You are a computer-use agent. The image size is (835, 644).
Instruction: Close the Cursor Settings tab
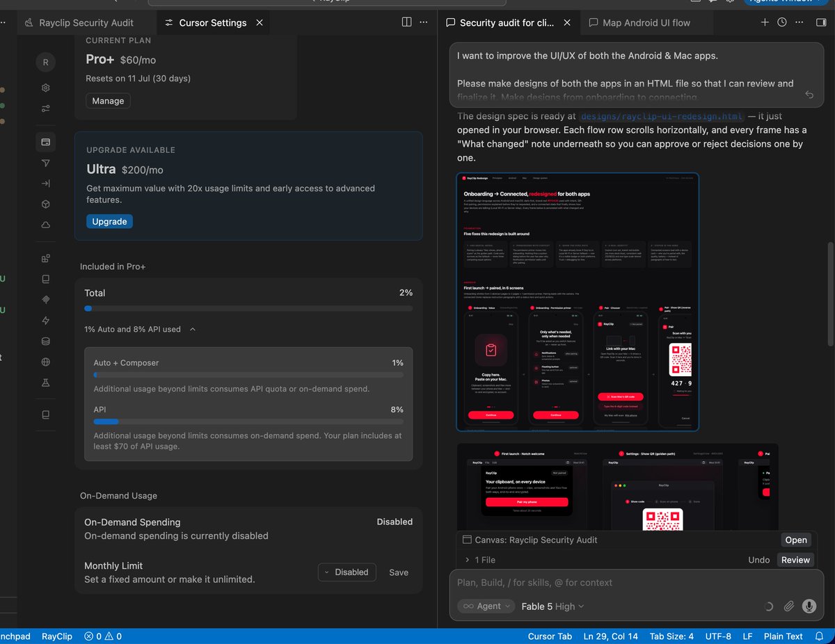click(x=260, y=22)
